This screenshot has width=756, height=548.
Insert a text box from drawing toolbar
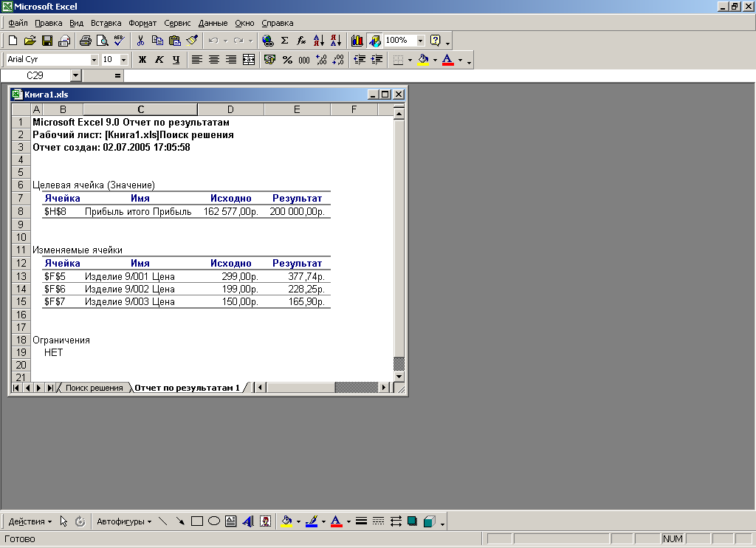[231, 521]
